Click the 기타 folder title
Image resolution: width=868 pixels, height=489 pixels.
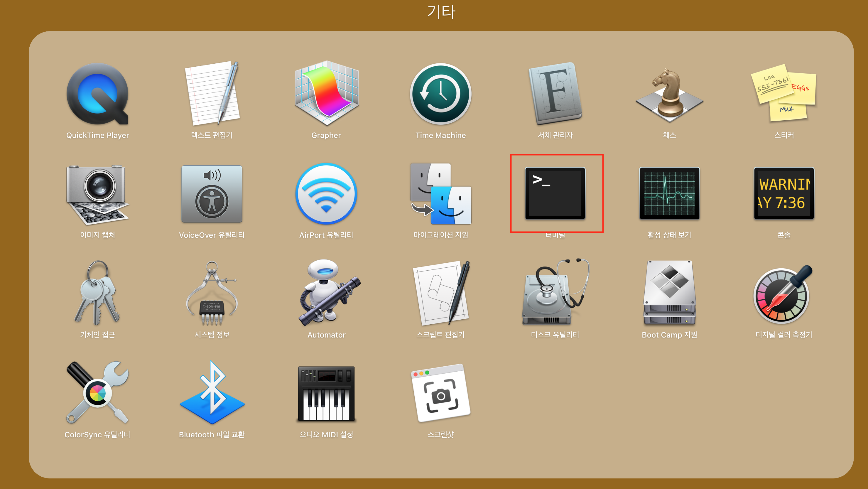tap(441, 12)
